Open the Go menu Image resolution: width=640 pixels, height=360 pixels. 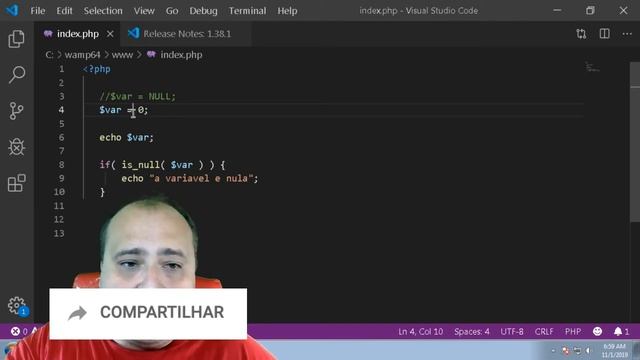(172, 11)
